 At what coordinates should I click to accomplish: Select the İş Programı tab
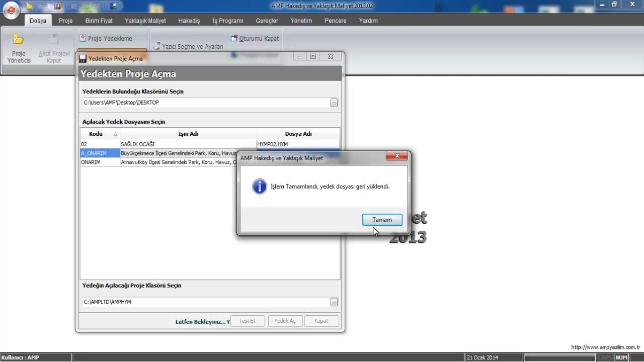pyautogui.click(x=228, y=21)
